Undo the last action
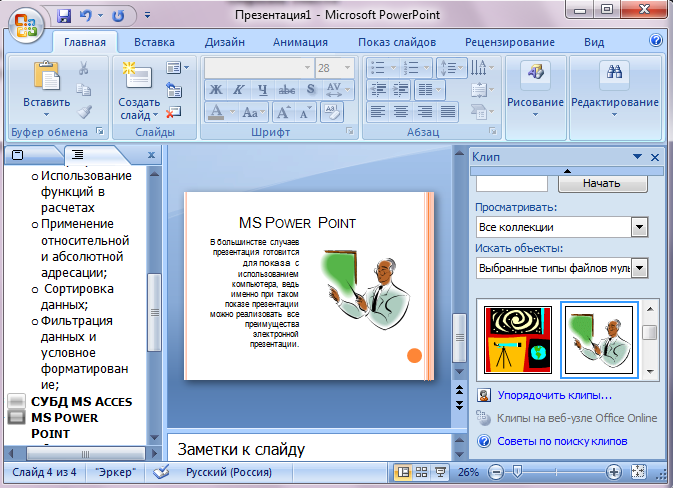The width and height of the screenshot is (673, 488). pyautogui.click(x=85, y=16)
